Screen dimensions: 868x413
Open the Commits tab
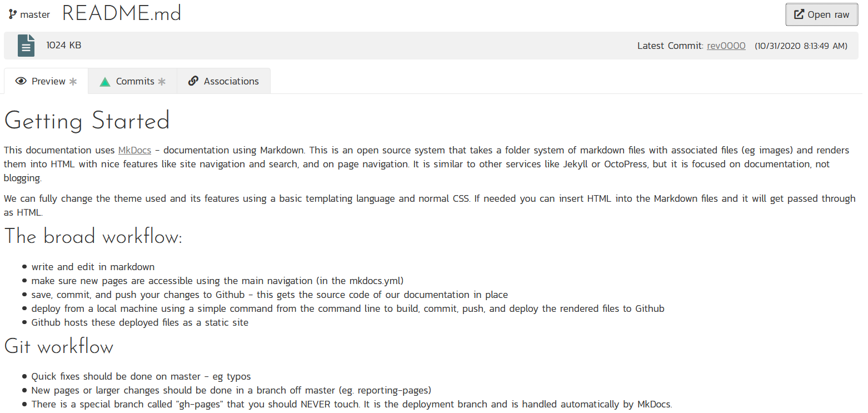(x=135, y=81)
